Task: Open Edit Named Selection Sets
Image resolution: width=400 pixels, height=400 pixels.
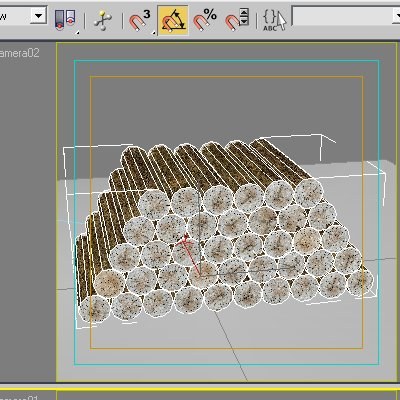Action: coord(274,21)
